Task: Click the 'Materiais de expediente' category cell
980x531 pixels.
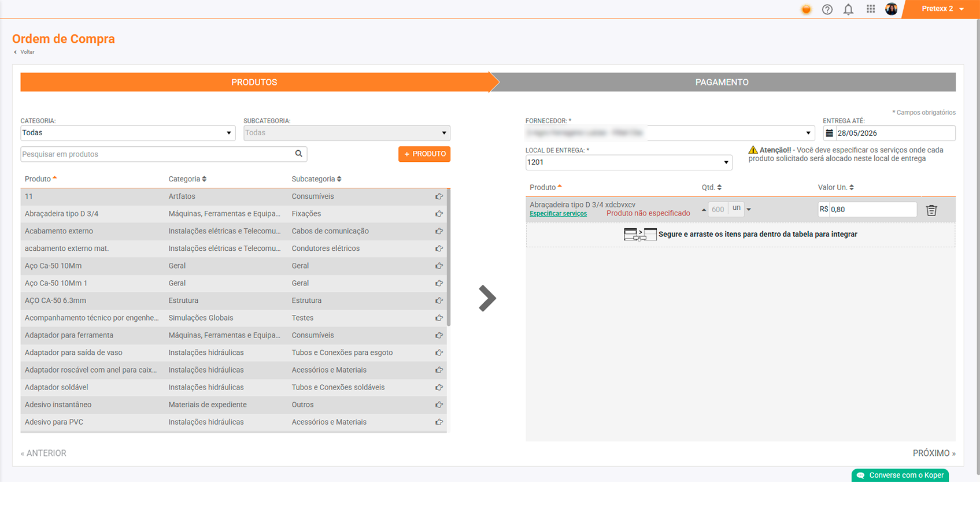Action: tap(208, 404)
